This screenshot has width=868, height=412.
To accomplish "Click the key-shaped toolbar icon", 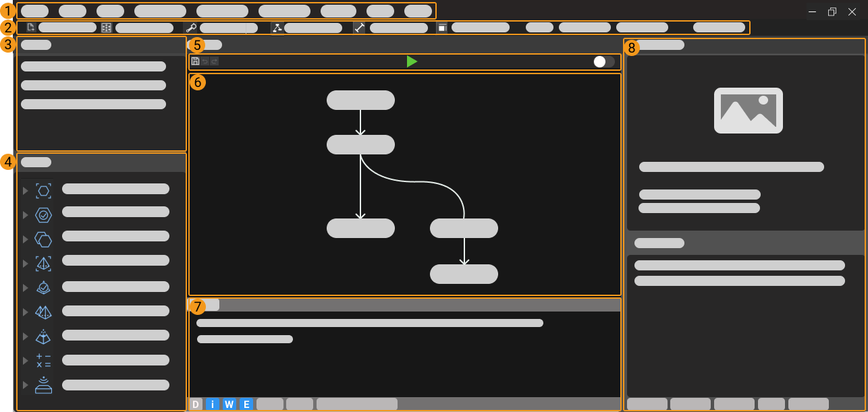I will pyautogui.click(x=191, y=28).
